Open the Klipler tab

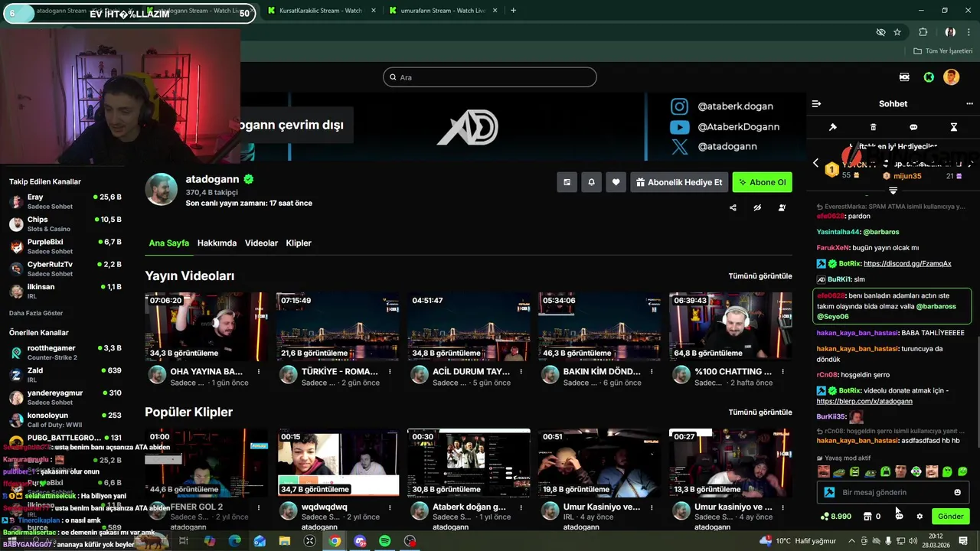[299, 243]
